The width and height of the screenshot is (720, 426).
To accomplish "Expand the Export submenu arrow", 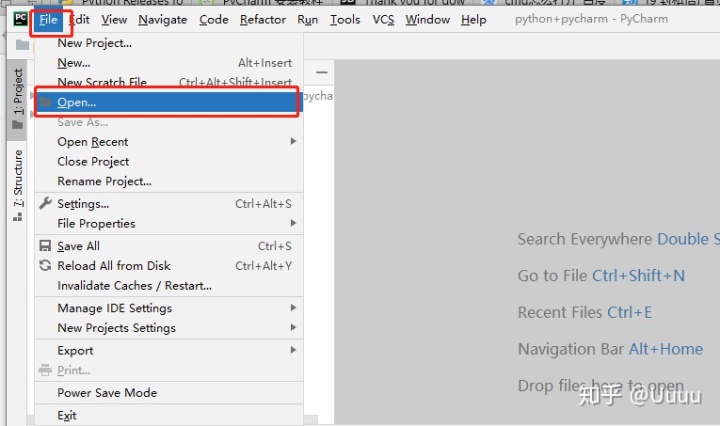I will [x=293, y=350].
